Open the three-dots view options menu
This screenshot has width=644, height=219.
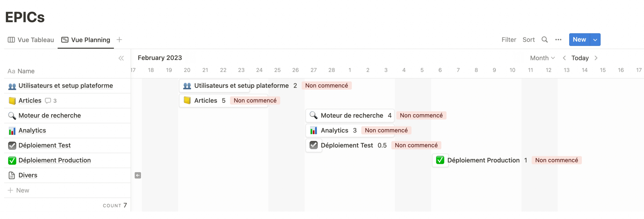558,40
